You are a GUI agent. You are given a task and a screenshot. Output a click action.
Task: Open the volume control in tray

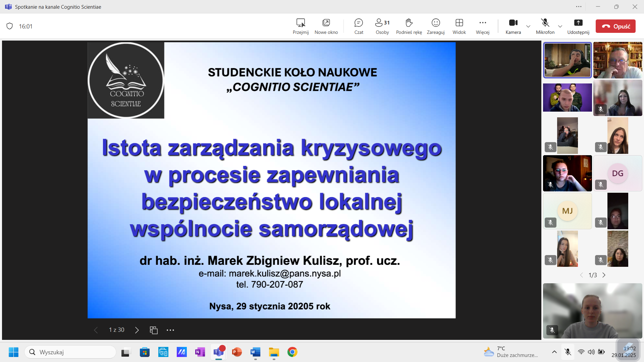[x=591, y=352]
